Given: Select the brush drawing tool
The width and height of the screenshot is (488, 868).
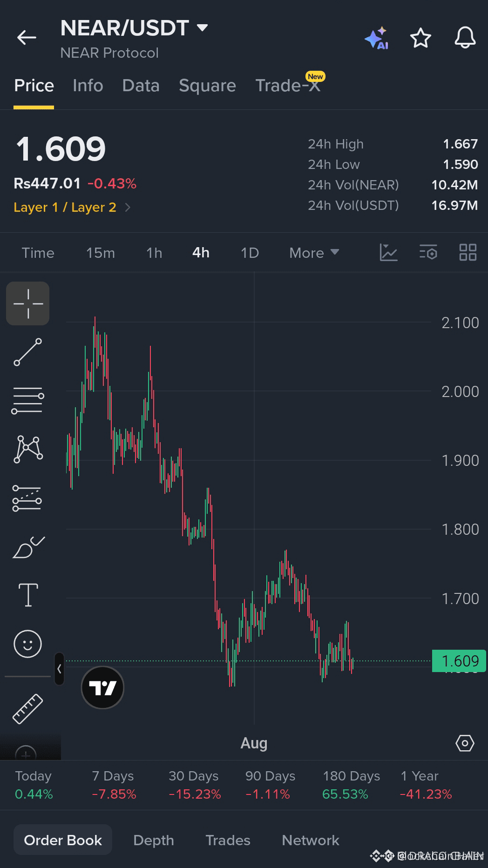Looking at the screenshot, I should [28, 547].
